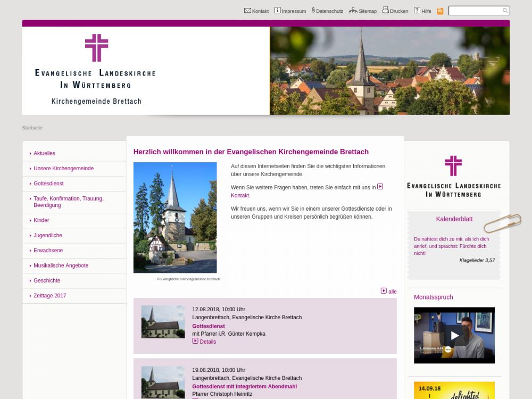Follow the Kontakt link in the welcome text

240,196
